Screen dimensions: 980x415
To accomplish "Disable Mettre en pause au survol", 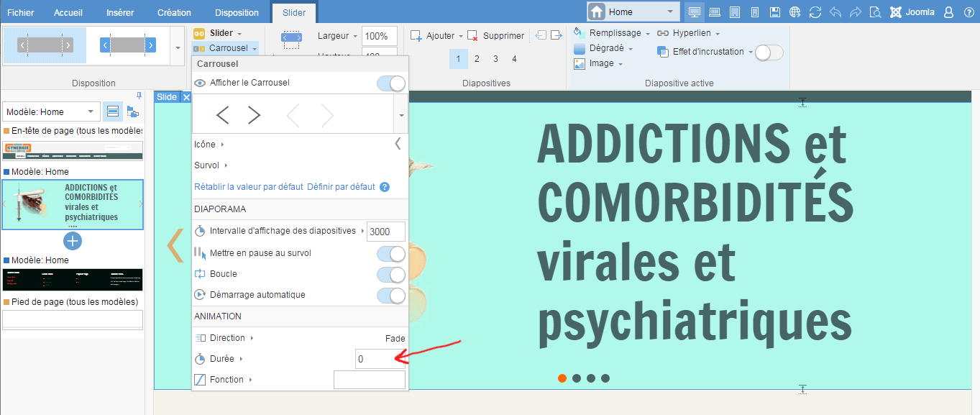I will [391, 253].
